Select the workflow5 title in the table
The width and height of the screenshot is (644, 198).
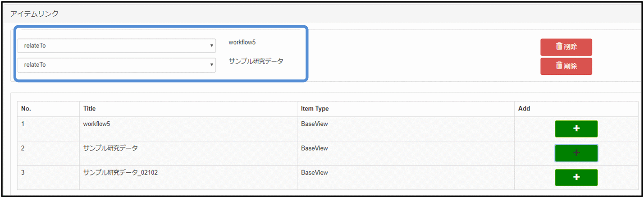click(96, 124)
